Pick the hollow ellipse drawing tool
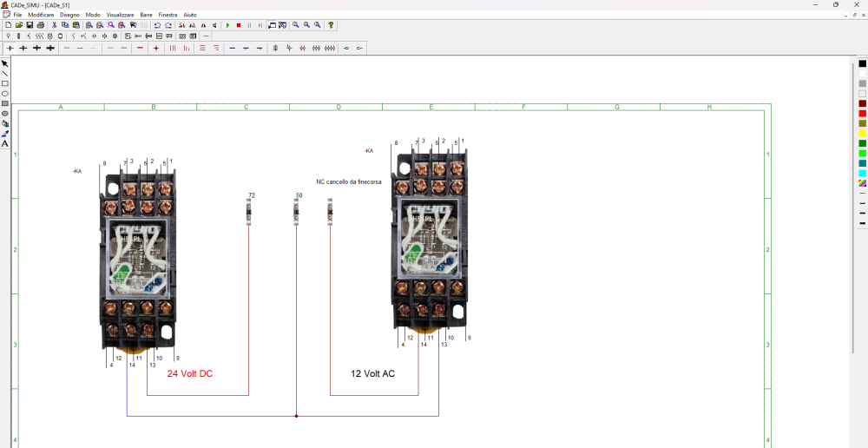 [x=5, y=94]
